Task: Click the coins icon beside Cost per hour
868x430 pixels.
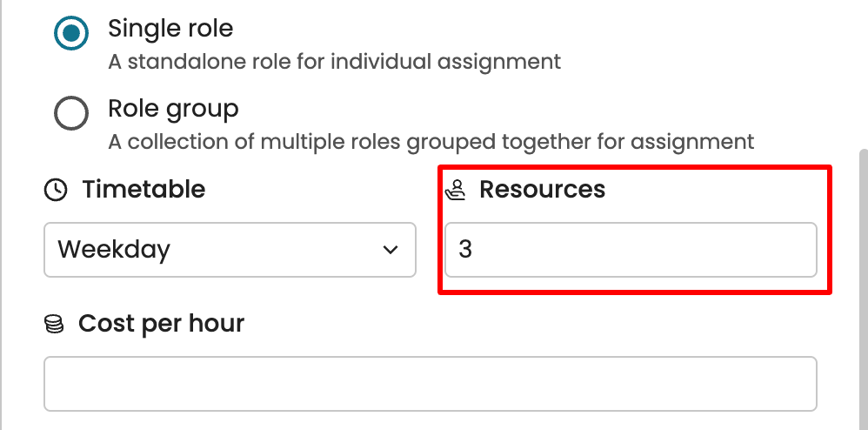Action: tap(54, 325)
